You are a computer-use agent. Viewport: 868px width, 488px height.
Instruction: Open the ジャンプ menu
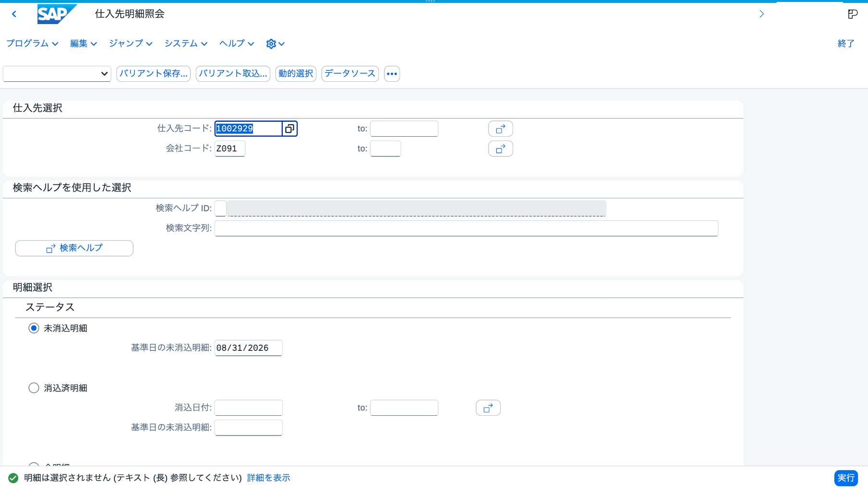[130, 44]
